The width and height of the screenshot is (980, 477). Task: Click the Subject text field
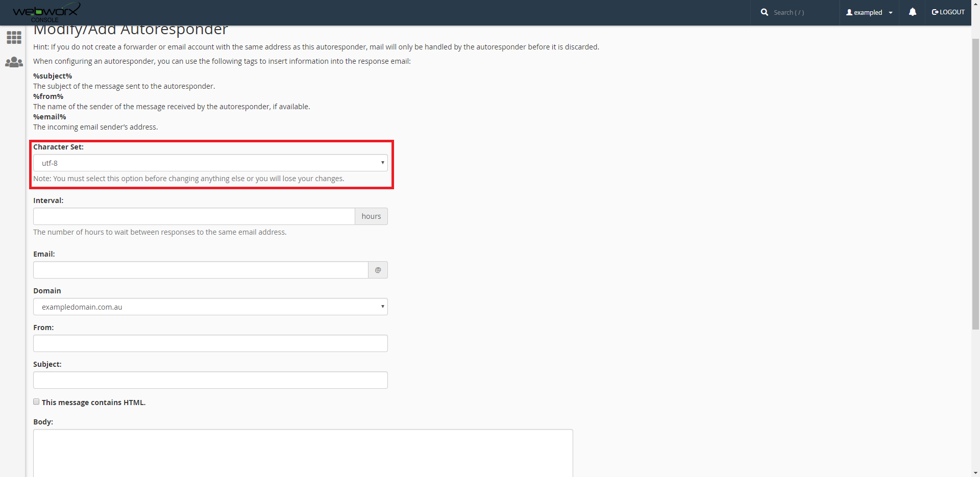click(210, 380)
